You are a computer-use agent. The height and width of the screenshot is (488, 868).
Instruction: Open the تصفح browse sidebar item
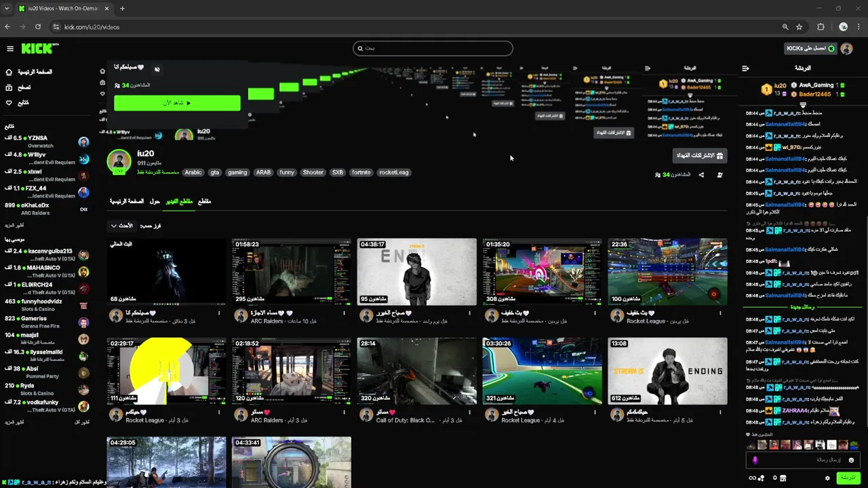pyautogui.click(x=18, y=87)
